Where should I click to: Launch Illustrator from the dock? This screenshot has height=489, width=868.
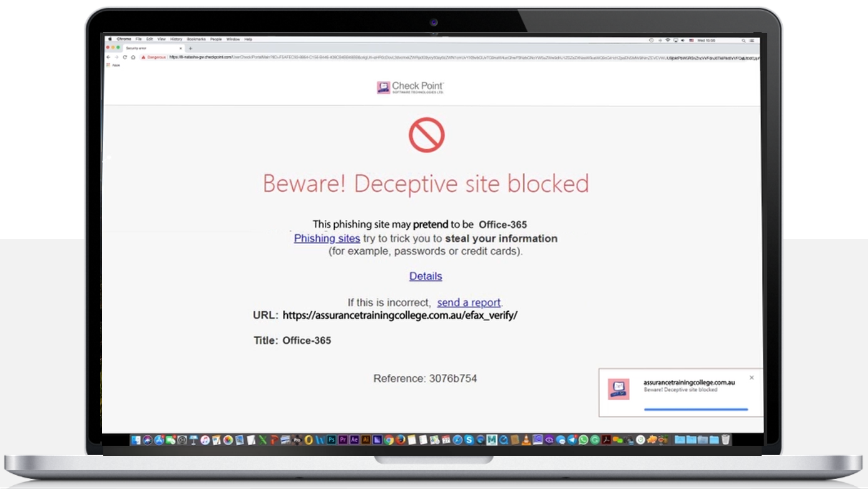coord(366,440)
